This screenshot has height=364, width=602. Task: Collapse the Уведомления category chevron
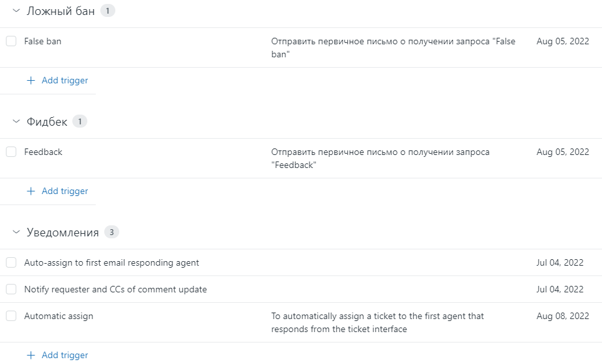click(16, 232)
